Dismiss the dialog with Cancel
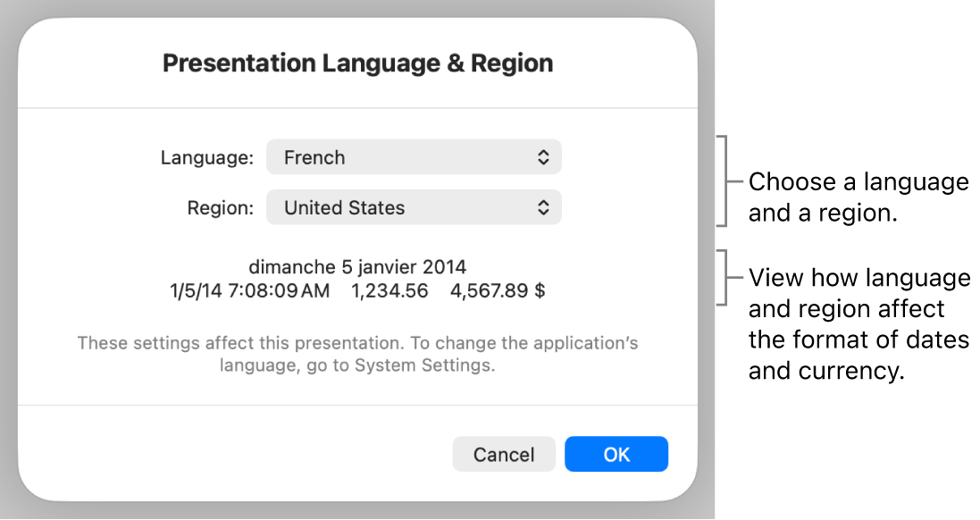The width and height of the screenshot is (980, 520). point(504,454)
